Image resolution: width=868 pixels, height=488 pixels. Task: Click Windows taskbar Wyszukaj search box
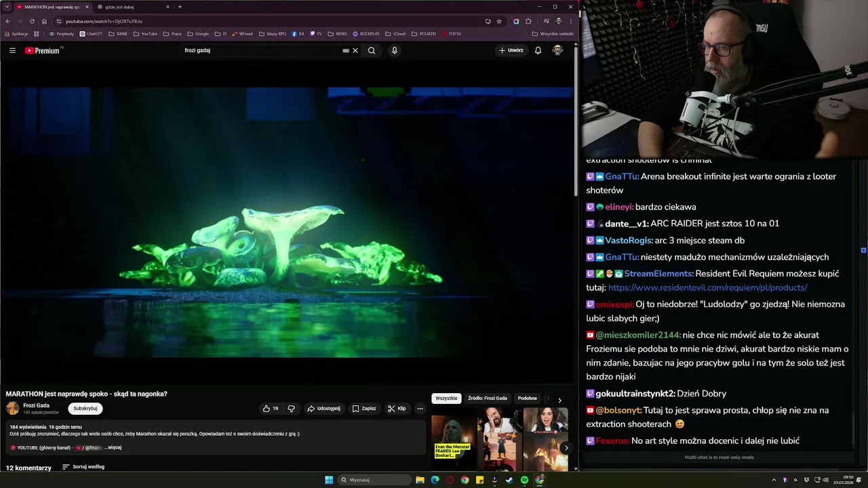point(375,480)
